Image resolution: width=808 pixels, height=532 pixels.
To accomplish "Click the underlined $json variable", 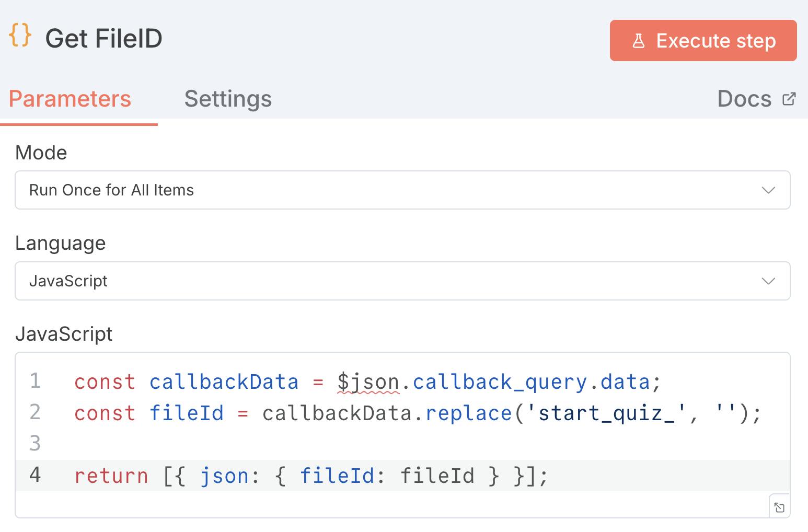I will pyautogui.click(x=368, y=382).
